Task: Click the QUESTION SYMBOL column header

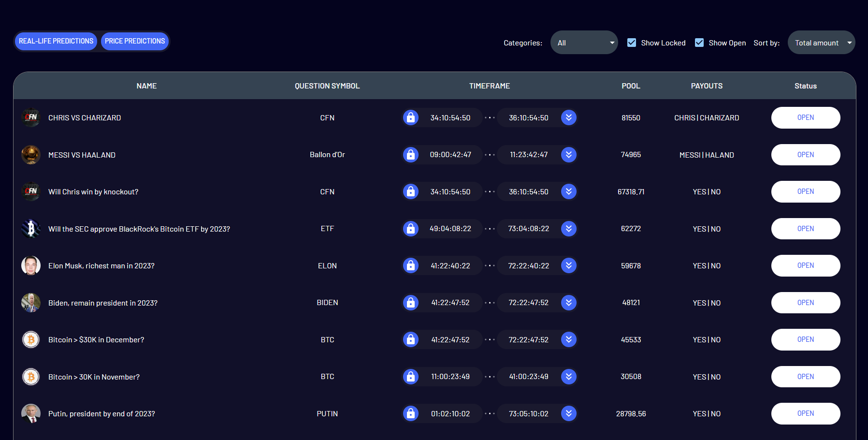Action: coord(327,86)
